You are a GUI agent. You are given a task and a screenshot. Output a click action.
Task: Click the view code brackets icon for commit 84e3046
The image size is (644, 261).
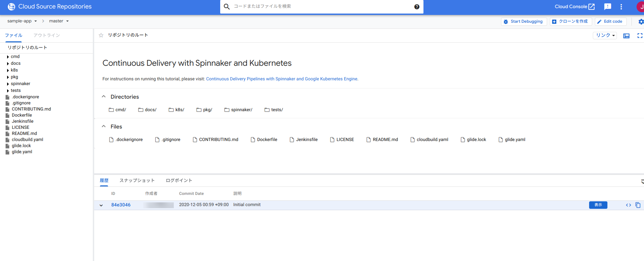click(x=628, y=205)
